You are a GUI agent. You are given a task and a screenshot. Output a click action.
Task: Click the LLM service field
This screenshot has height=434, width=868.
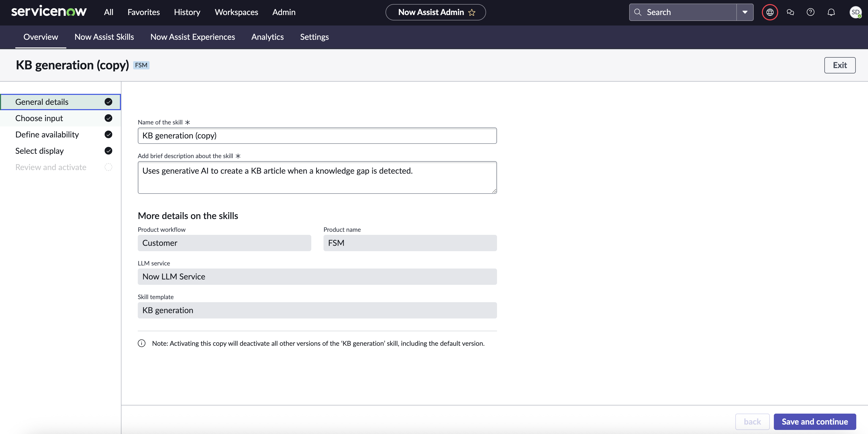[x=317, y=276]
